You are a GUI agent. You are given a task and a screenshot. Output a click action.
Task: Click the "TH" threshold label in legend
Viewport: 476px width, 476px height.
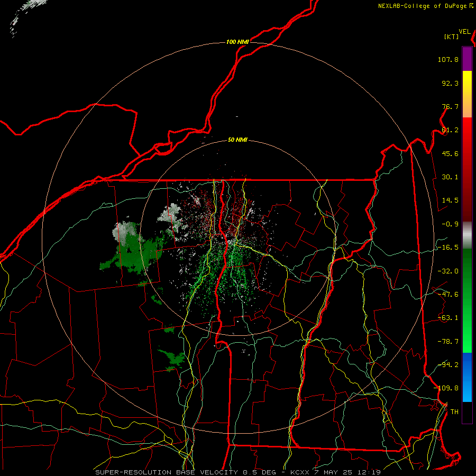[454, 412]
